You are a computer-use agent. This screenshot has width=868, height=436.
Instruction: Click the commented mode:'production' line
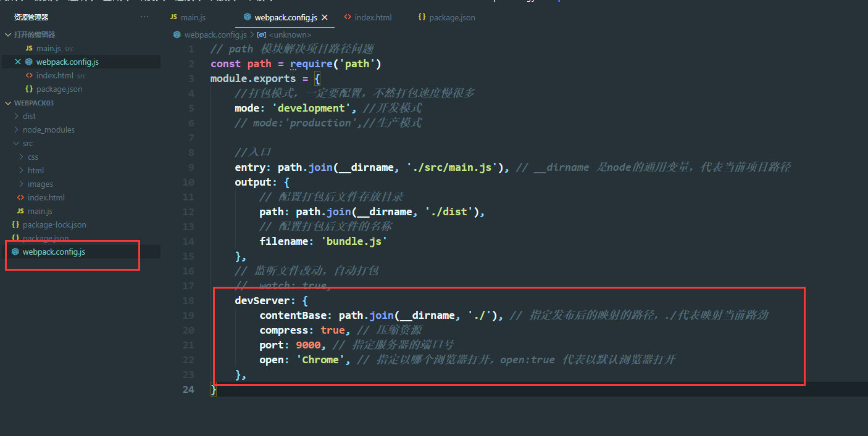point(328,123)
